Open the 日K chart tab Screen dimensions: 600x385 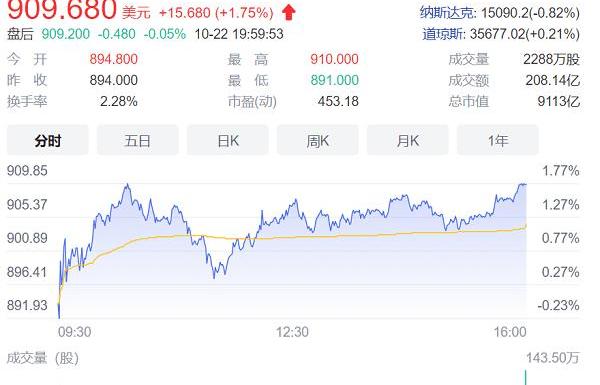tap(228, 140)
